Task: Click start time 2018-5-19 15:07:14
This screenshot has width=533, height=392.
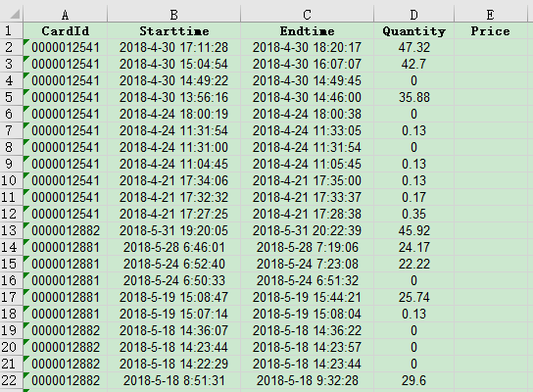Action: coord(173,314)
